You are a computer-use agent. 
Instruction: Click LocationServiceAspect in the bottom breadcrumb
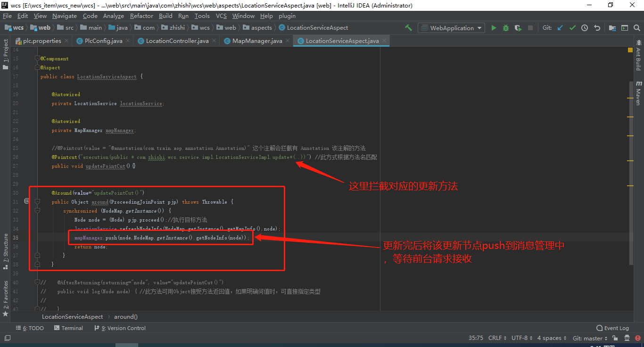(x=72, y=317)
